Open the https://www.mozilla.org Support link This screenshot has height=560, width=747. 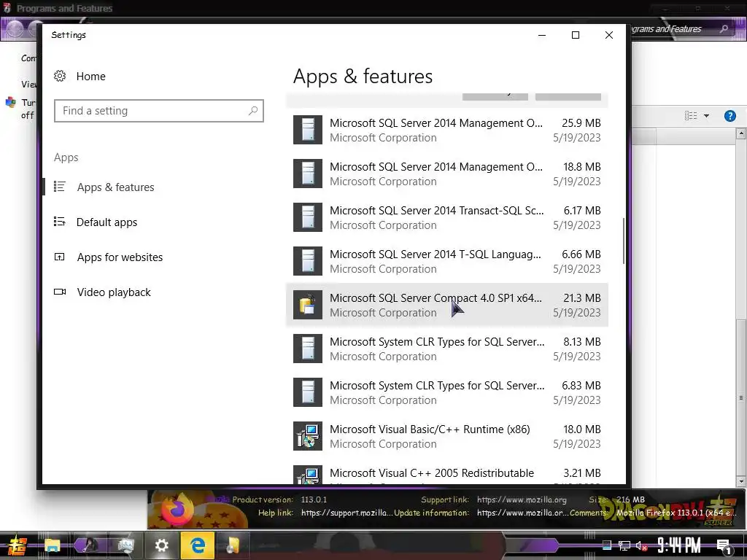click(522, 500)
